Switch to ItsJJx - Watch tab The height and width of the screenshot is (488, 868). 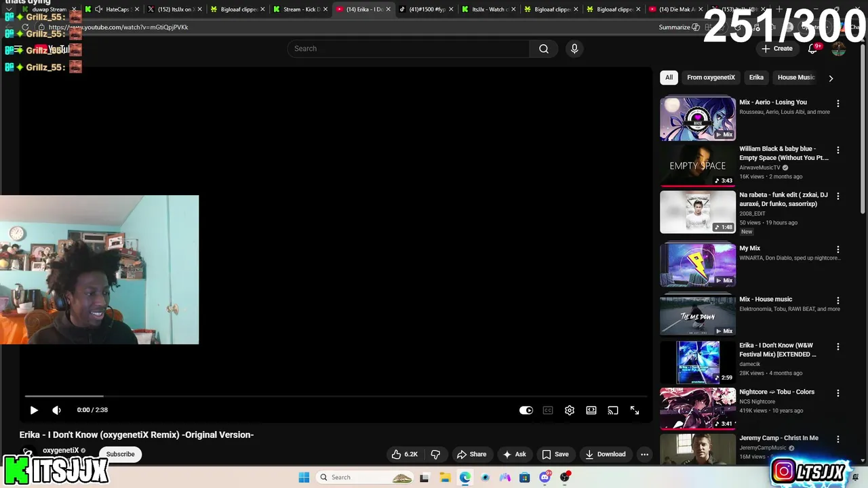[489, 9]
